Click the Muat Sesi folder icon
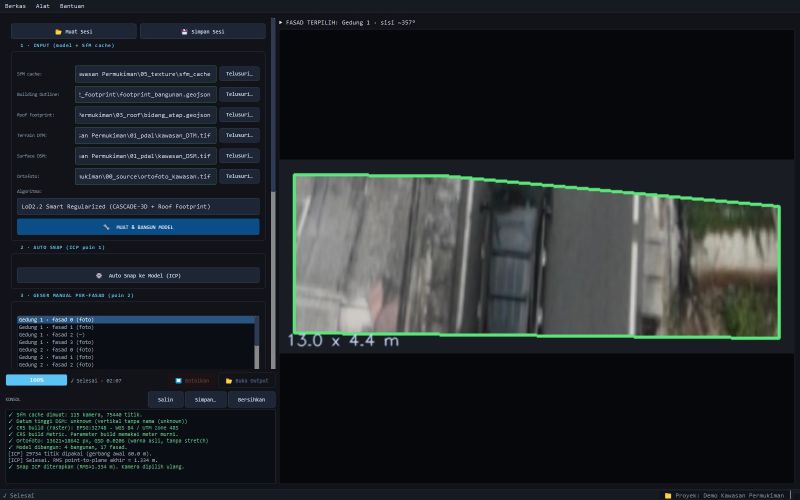The width and height of the screenshot is (800, 500). point(58,32)
